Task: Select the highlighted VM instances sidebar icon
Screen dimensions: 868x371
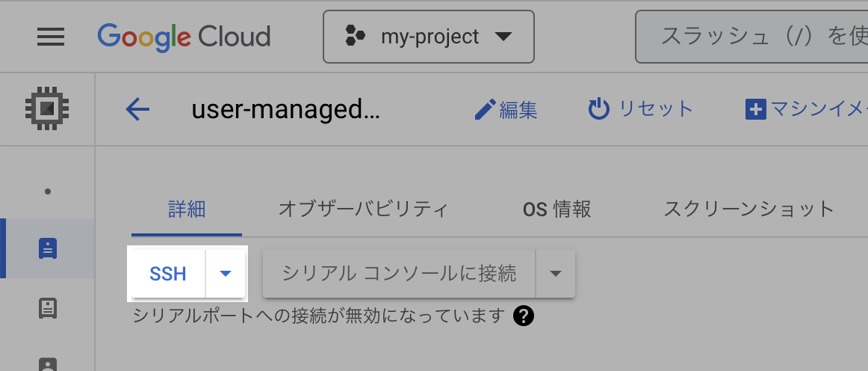Action: 47,248
